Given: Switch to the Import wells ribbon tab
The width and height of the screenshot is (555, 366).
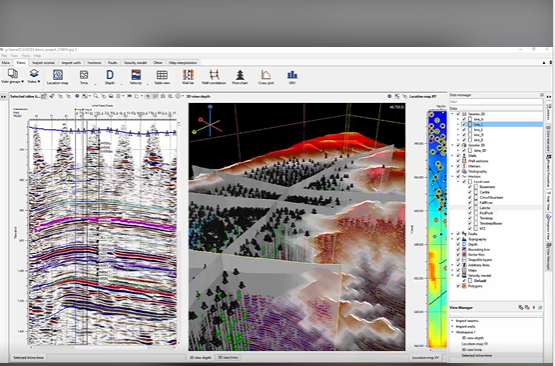Looking at the screenshot, I should [71, 63].
